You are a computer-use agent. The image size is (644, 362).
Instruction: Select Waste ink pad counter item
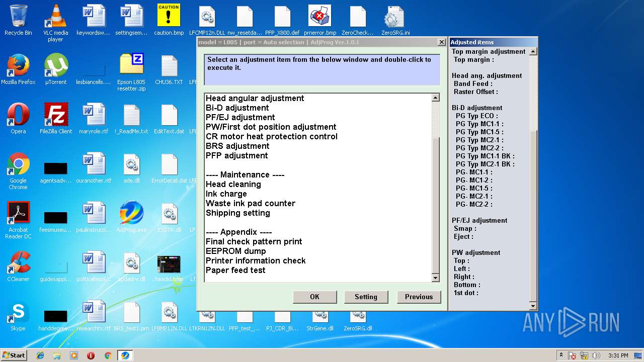[250, 203]
